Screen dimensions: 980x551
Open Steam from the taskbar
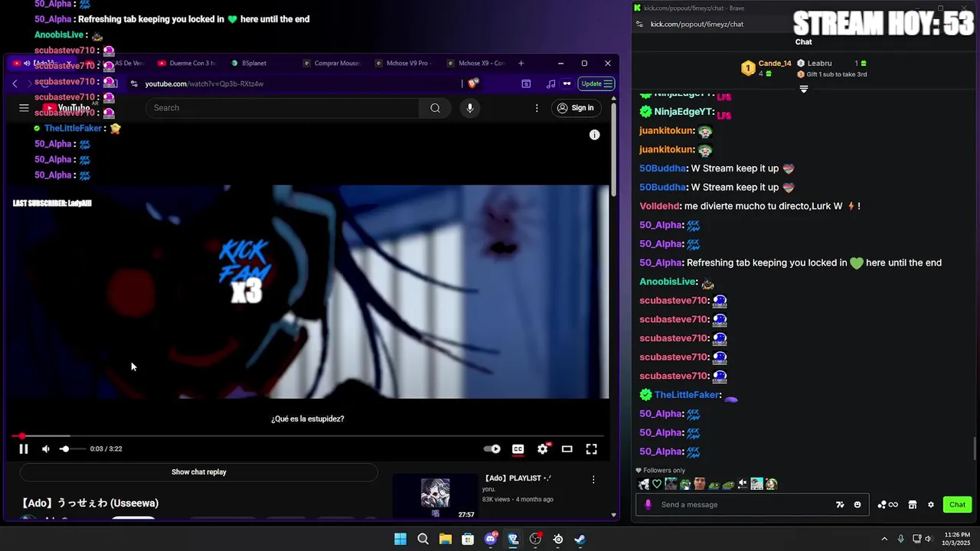pos(580,539)
